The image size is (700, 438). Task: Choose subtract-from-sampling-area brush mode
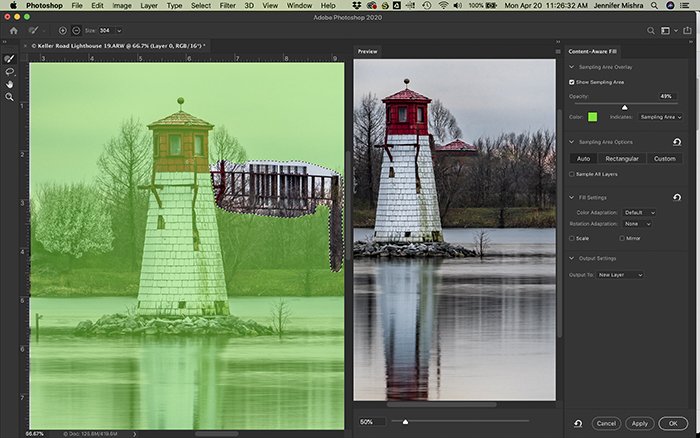click(x=76, y=31)
